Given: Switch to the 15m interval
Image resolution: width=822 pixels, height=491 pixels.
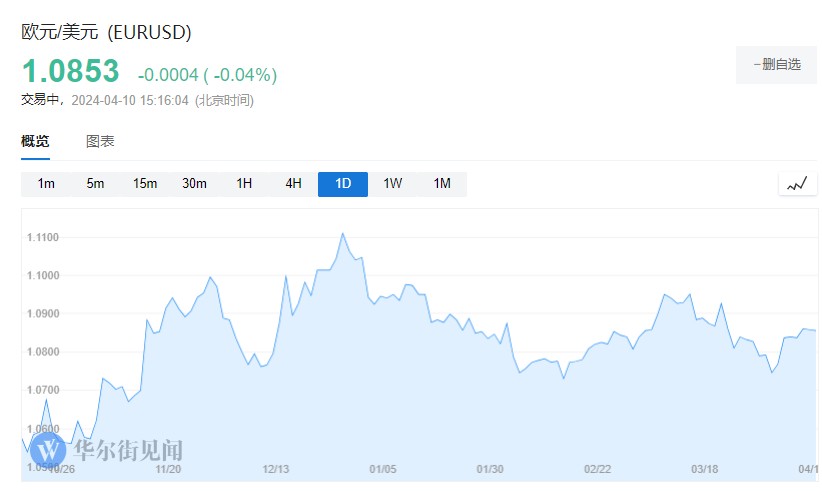Looking at the screenshot, I should (145, 184).
